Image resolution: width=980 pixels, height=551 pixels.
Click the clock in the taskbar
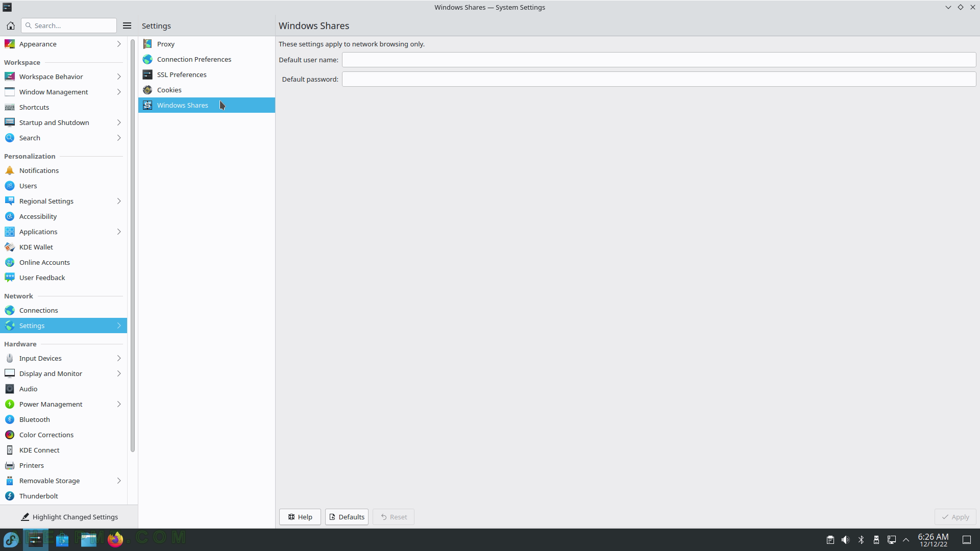[933, 540]
